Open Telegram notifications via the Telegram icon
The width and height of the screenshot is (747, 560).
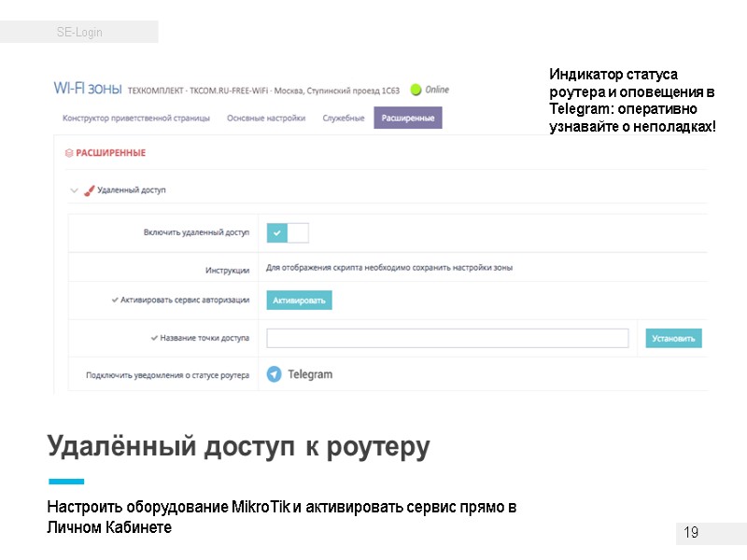pyautogui.click(x=272, y=373)
